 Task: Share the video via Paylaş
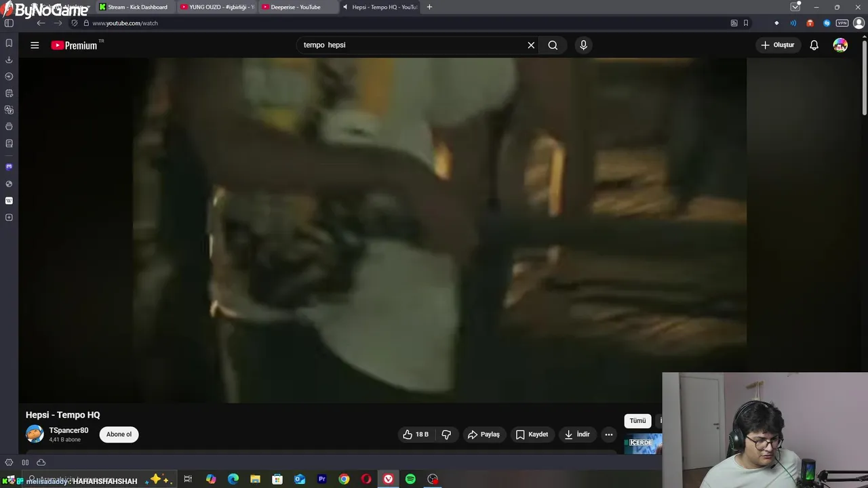point(484,434)
